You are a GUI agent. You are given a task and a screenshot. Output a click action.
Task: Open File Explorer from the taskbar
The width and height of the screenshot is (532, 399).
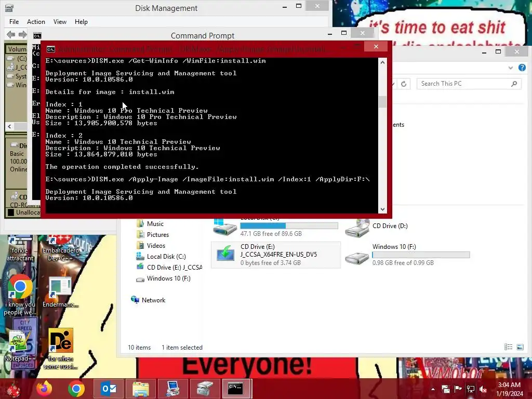[140, 389]
